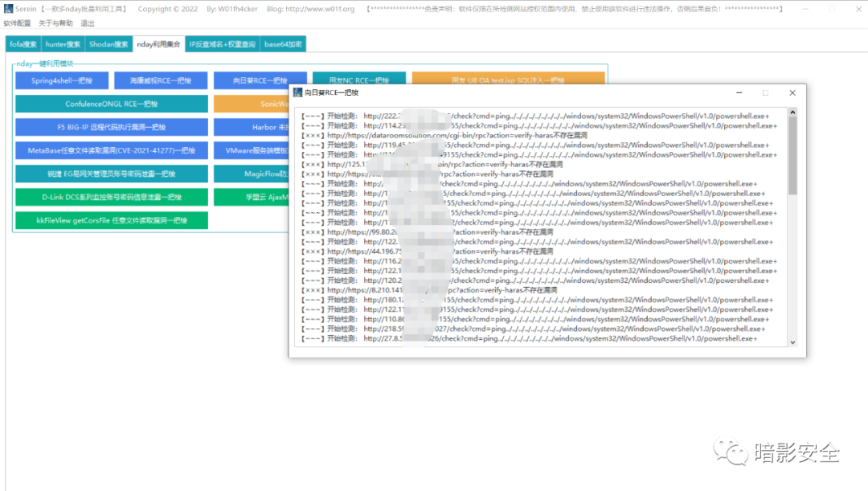Run the Spring4shell一把梭 exploit button
This screenshot has width=868, height=491.
click(x=62, y=80)
